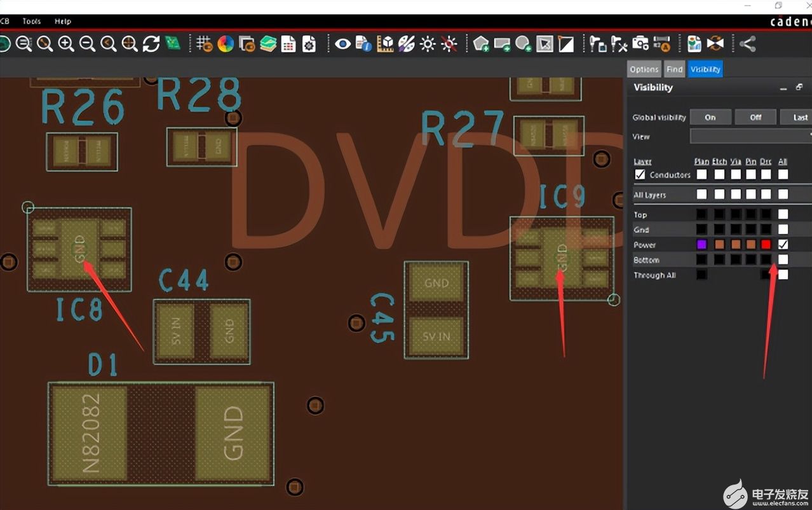The width and height of the screenshot is (812, 510).
Task: Click the document with gear settings icon
Action: point(309,43)
